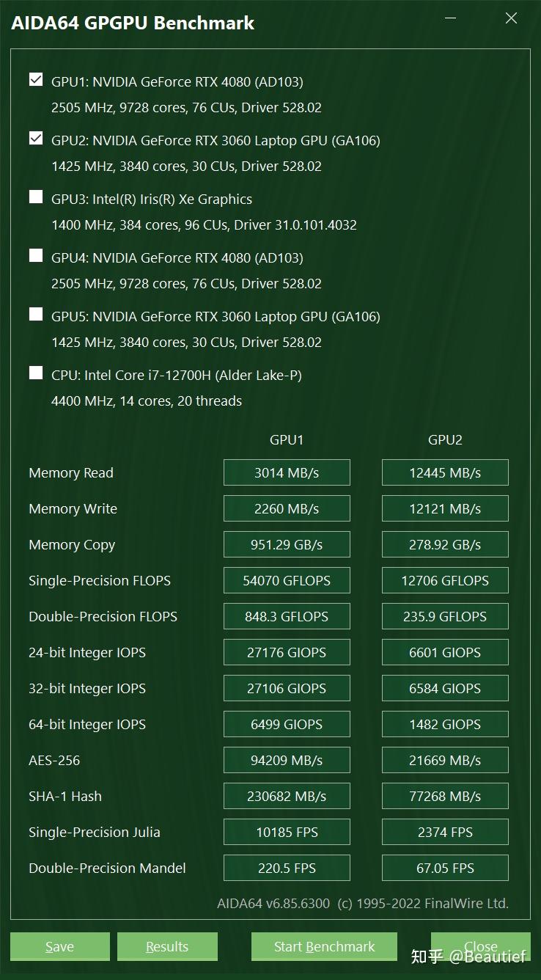Screen dimensions: 541x980
Task: Click GPU1 64-bit Integer IOPS result
Action: pyautogui.click(x=287, y=724)
